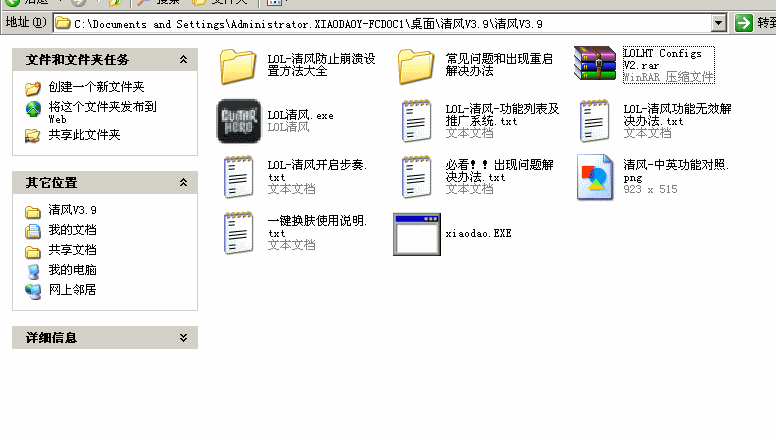Click the 文件夹 folders toolbar button
The width and height of the screenshot is (776, 436).
point(220,2)
